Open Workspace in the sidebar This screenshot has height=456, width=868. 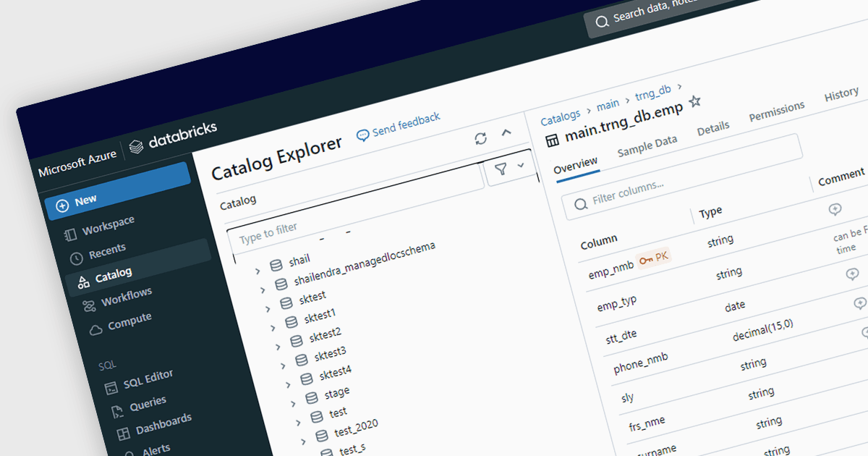click(x=108, y=227)
